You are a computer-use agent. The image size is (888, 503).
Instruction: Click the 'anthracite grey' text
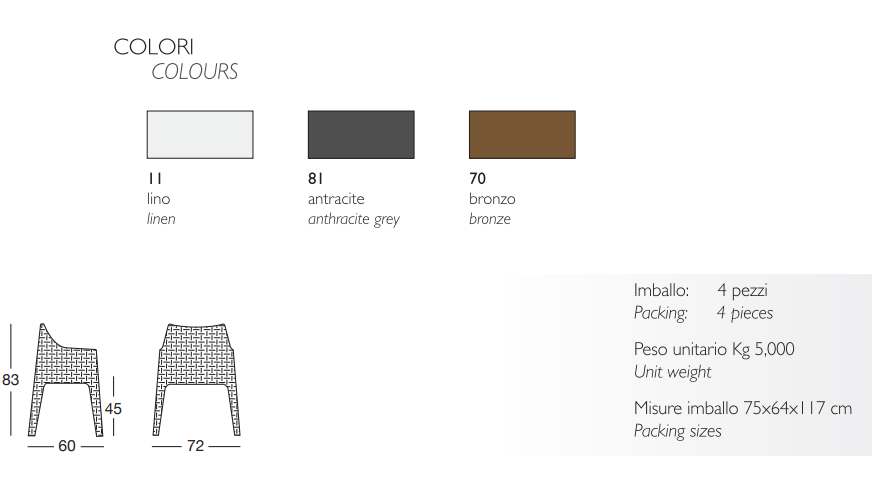[x=354, y=219]
